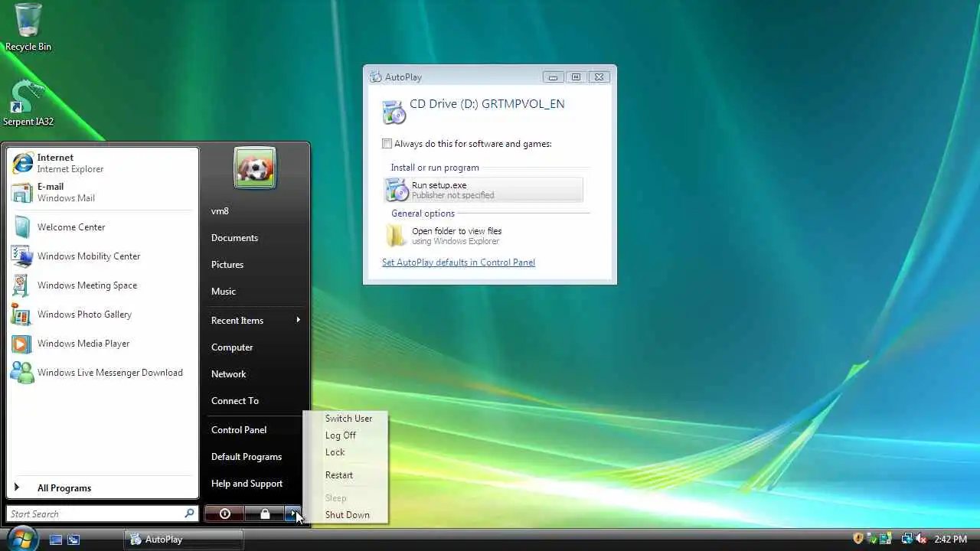Click Set AutoPlay defaults in Control Panel link

click(459, 262)
